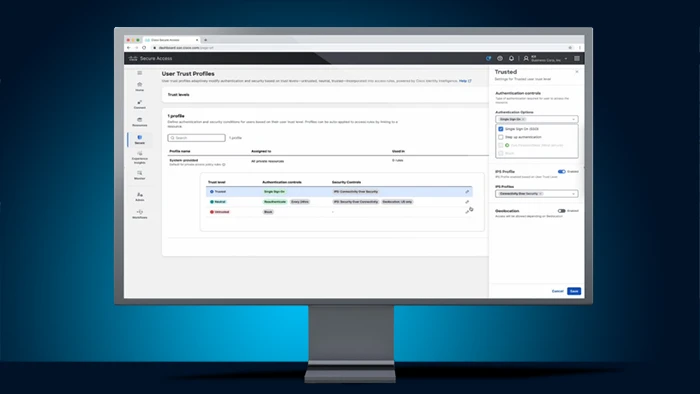Click IPS: Security Over Connectivity tag

356,202
